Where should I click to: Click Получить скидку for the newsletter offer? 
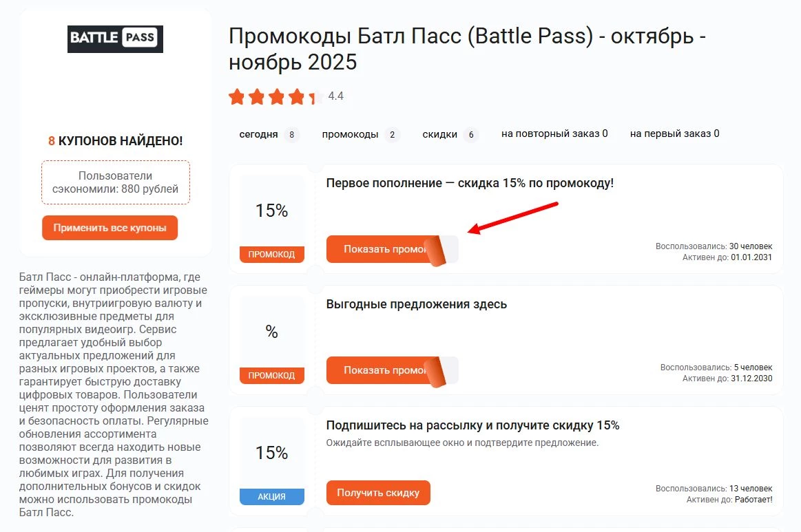click(378, 493)
